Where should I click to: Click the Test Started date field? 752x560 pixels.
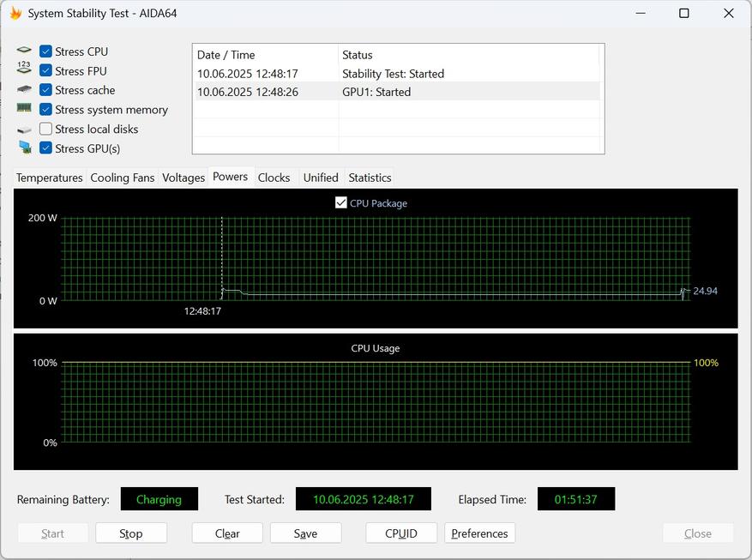(x=363, y=499)
